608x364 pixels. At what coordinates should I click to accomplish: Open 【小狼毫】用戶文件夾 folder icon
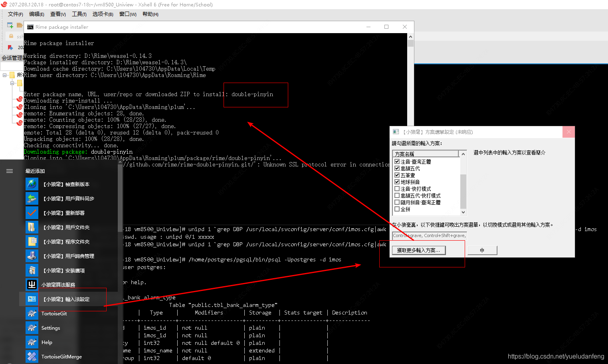coord(32,227)
